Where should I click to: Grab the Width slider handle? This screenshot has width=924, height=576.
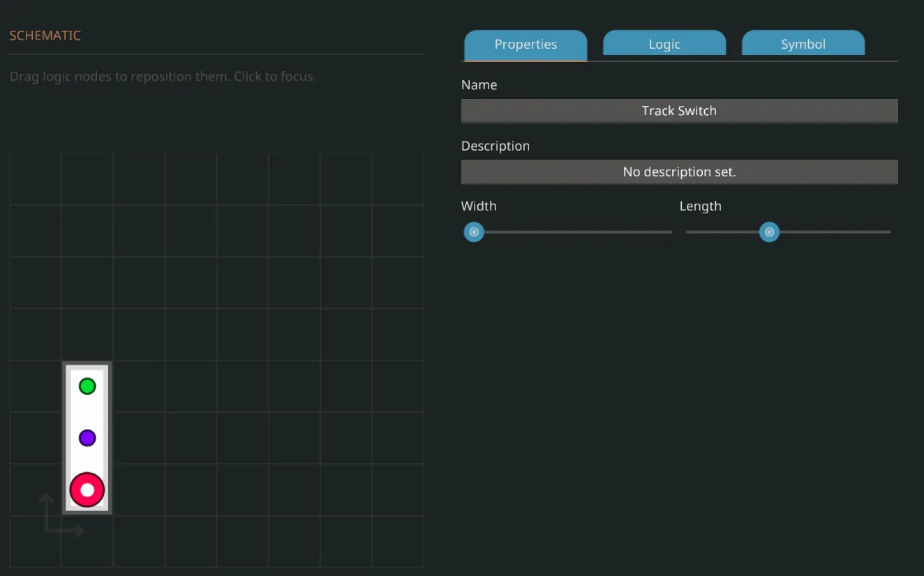[474, 232]
